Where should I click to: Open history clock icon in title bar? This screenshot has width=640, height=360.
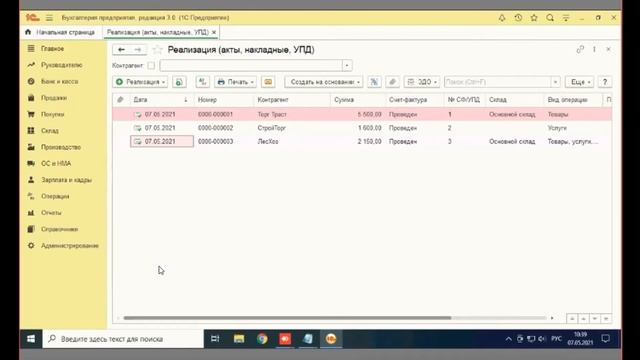point(518,18)
